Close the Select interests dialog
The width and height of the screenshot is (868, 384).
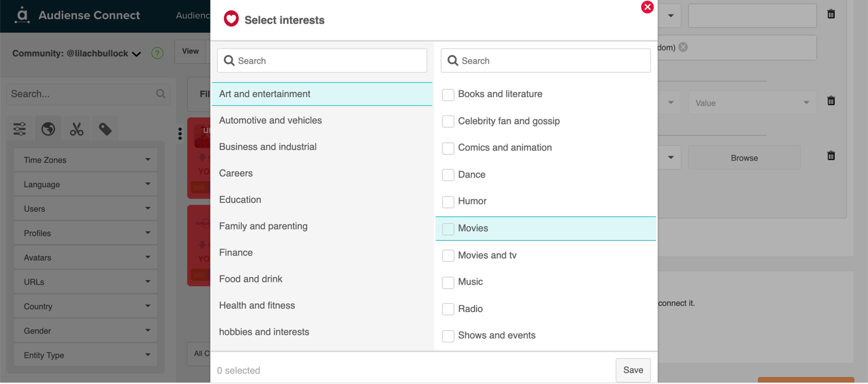coord(647,7)
